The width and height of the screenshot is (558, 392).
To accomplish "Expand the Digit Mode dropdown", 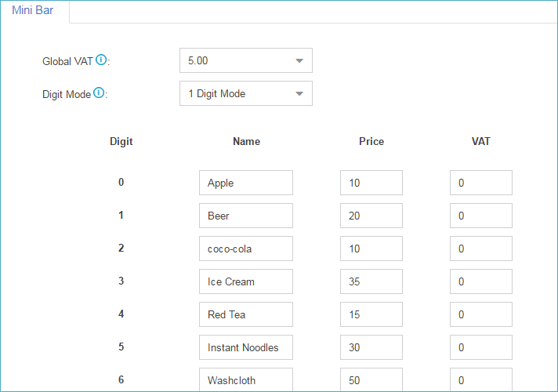I will [245, 93].
